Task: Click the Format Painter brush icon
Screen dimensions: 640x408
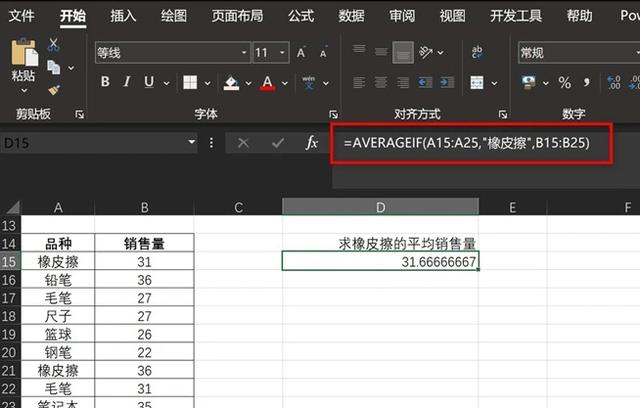Action: (x=52, y=88)
